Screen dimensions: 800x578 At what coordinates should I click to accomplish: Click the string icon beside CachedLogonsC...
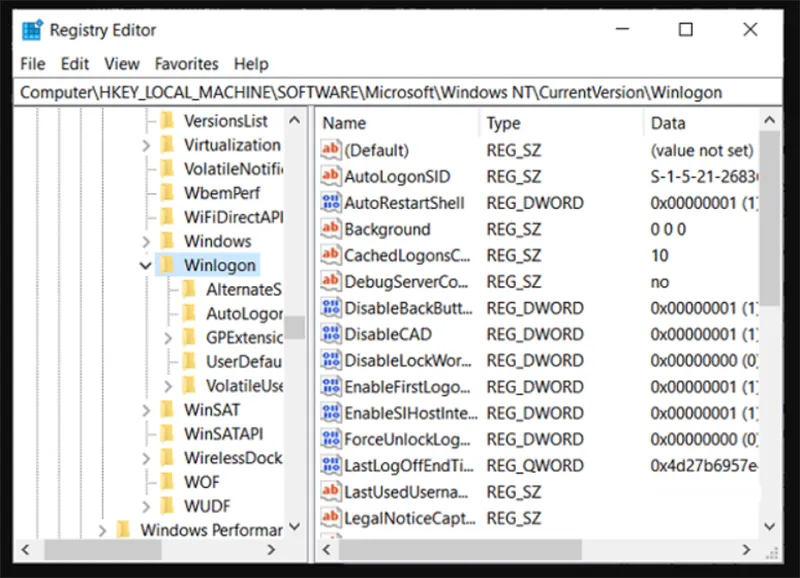click(x=331, y=255)
